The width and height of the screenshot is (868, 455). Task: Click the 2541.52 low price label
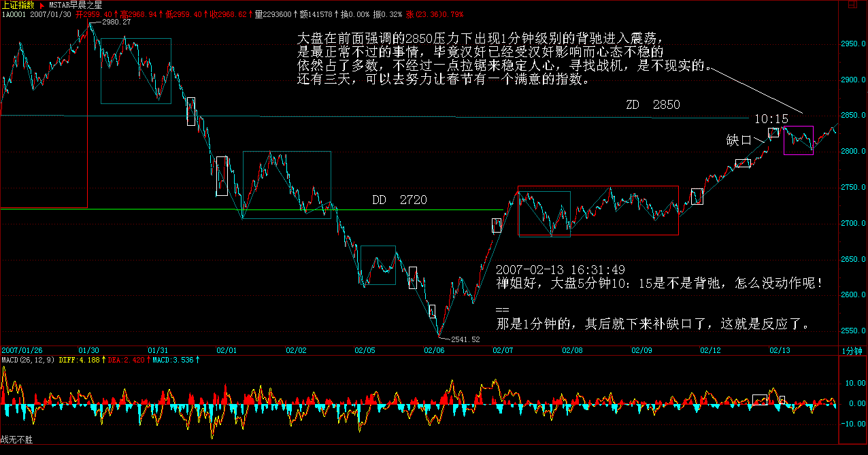(465, 339)
